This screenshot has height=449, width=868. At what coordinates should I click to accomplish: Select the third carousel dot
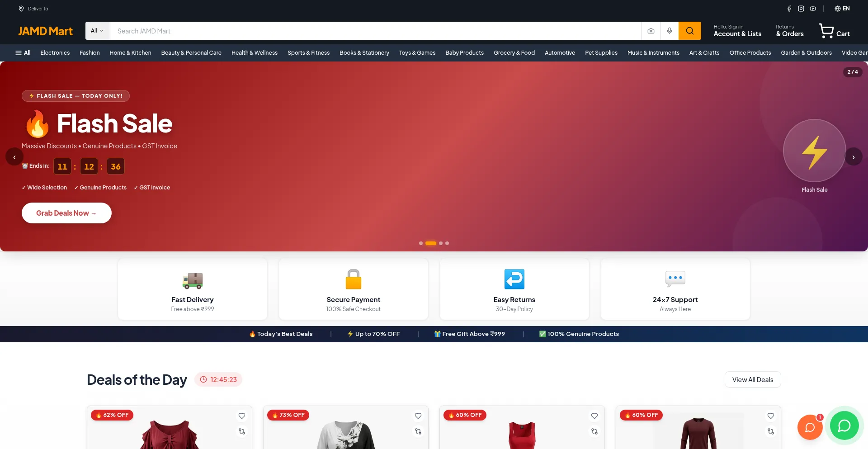pyautogui.click(x=441, y=243)
